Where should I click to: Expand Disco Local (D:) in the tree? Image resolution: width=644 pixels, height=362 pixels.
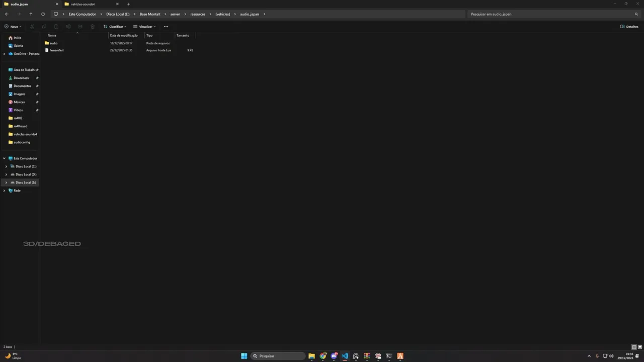coord(6,174)
